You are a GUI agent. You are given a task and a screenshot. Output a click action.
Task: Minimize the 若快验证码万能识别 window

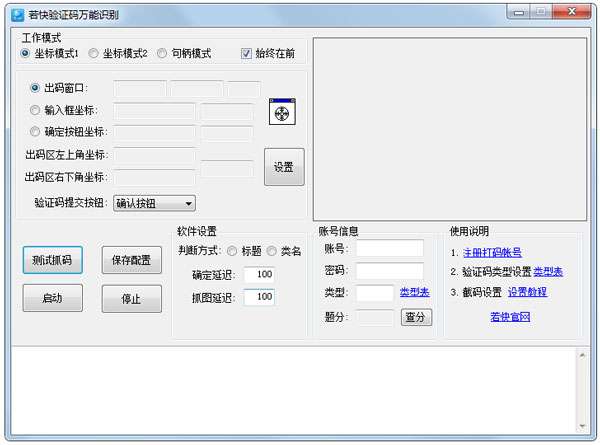click(x=518, y=12)
